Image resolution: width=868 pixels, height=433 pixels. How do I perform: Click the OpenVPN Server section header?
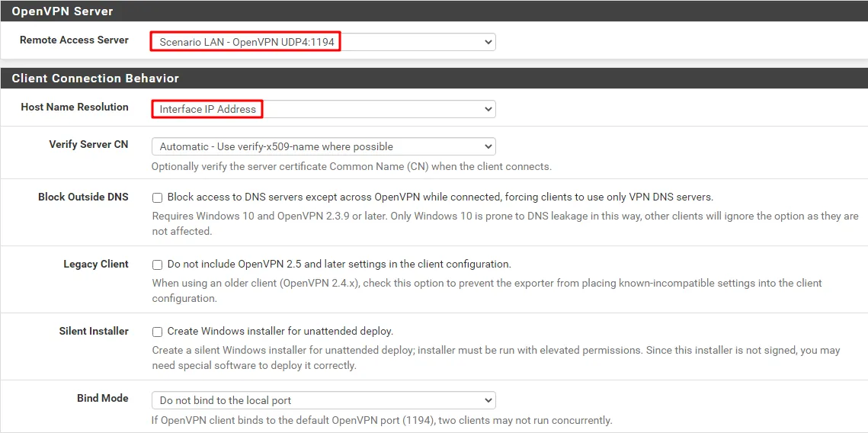(434, 11)
